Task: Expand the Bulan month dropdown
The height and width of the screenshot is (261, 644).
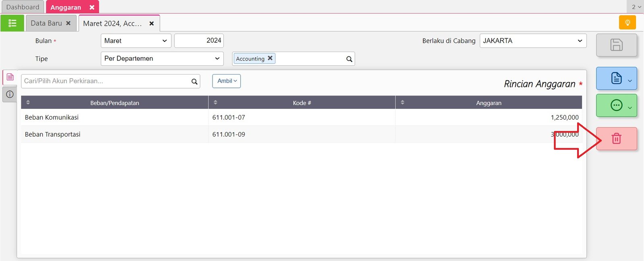Action: [136, 41]
